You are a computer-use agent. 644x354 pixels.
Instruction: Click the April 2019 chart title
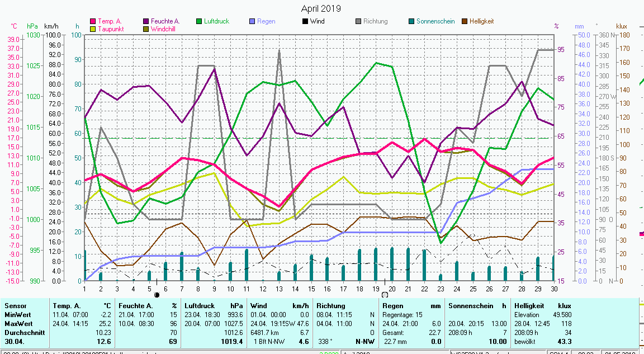coord(321,8)
